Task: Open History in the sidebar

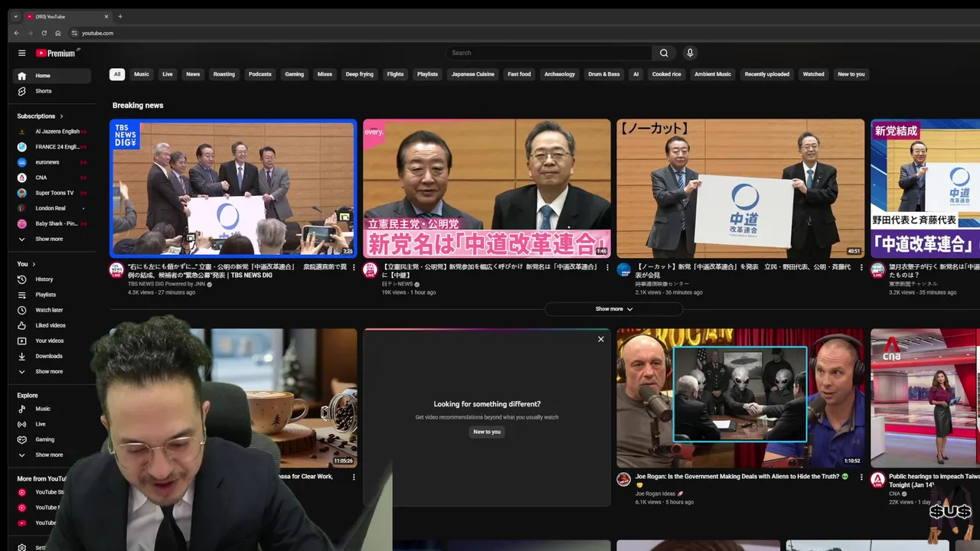Action: click(51, 279)
